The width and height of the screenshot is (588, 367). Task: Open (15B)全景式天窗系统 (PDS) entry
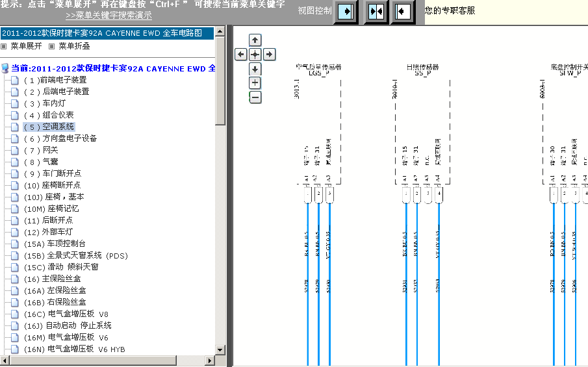(76, 256)
